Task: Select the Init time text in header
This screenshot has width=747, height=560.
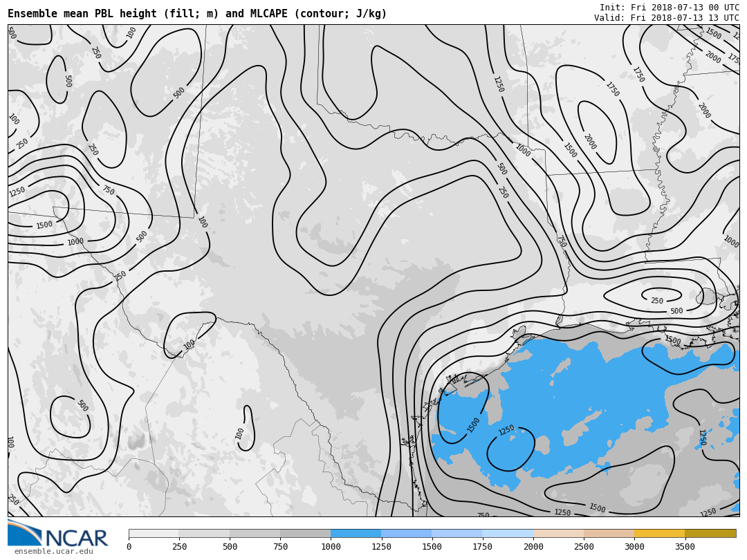Action: (669, 8)
